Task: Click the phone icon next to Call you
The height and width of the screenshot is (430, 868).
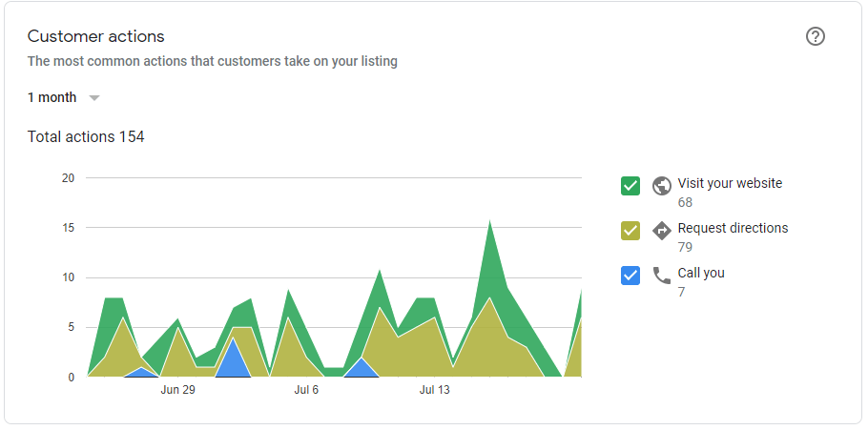Action: click(x=662, y=275)
